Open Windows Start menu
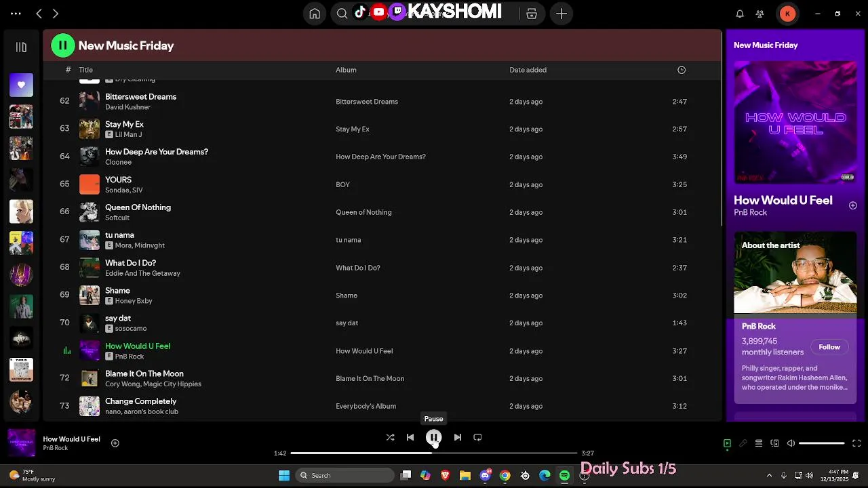 [x=284, y=475]
